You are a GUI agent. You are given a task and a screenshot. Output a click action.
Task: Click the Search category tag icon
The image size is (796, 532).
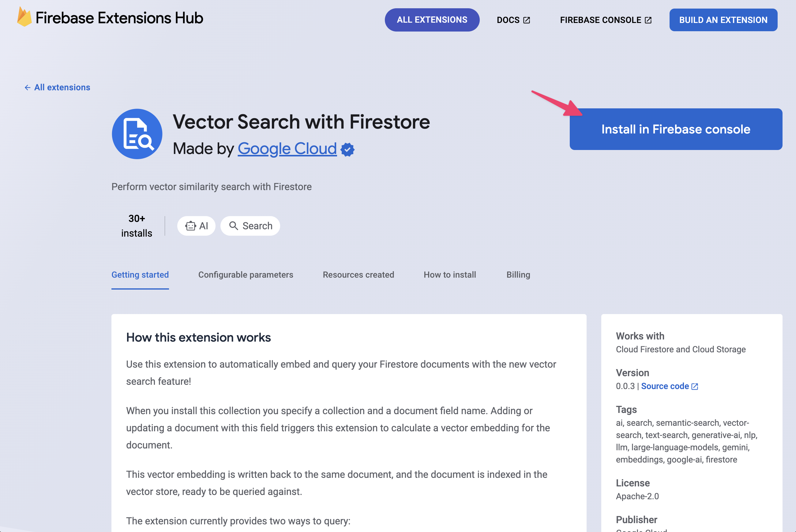point(234,225)
